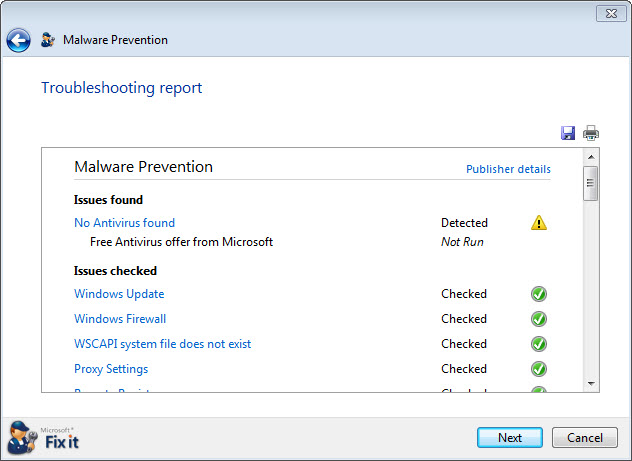Click the 'Not Run' status text
This screenshot has width=632, height=461.
(462, 242)
